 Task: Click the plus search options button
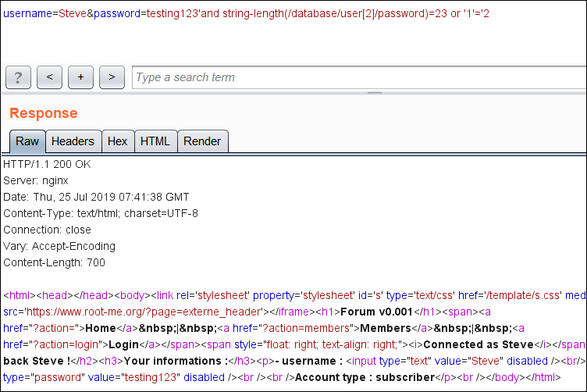pos(80,77)
